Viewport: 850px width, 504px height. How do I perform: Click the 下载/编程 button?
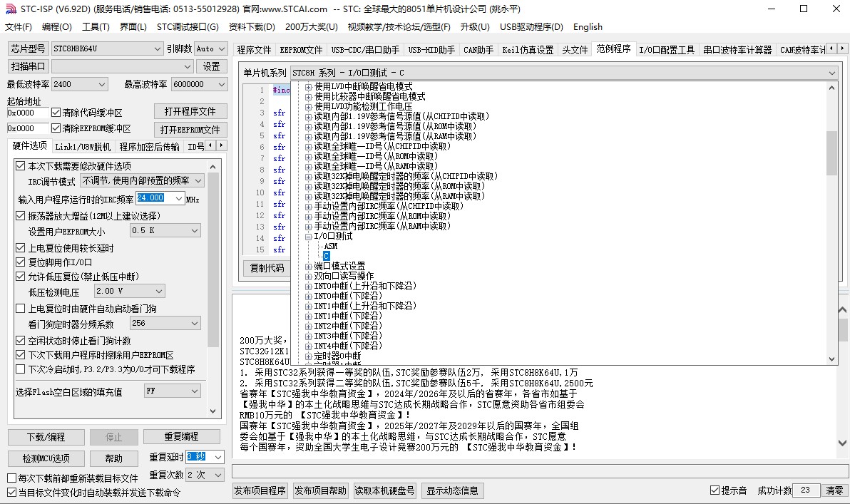pos(46,437)
